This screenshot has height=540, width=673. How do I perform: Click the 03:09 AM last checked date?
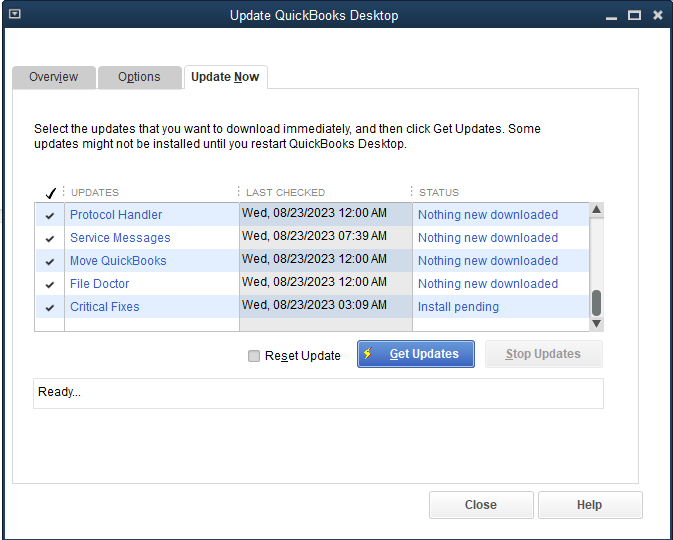click(314, 305)
